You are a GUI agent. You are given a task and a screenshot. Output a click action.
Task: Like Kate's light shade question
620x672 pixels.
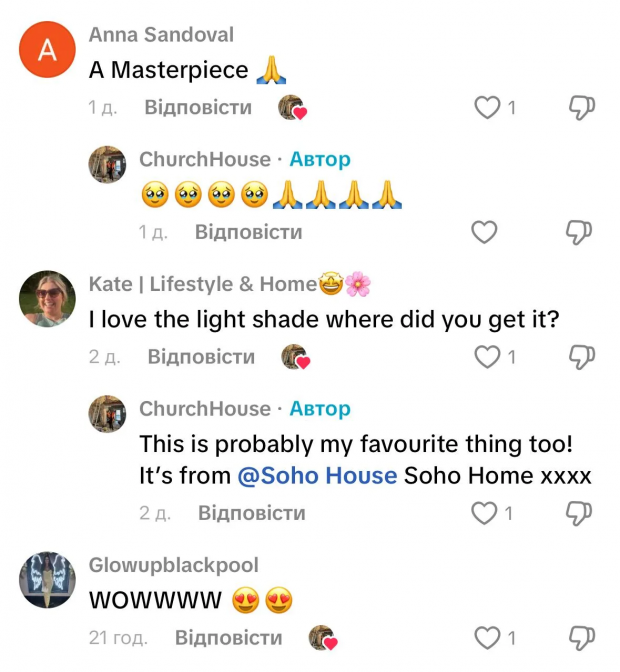[x=487, y=357]
